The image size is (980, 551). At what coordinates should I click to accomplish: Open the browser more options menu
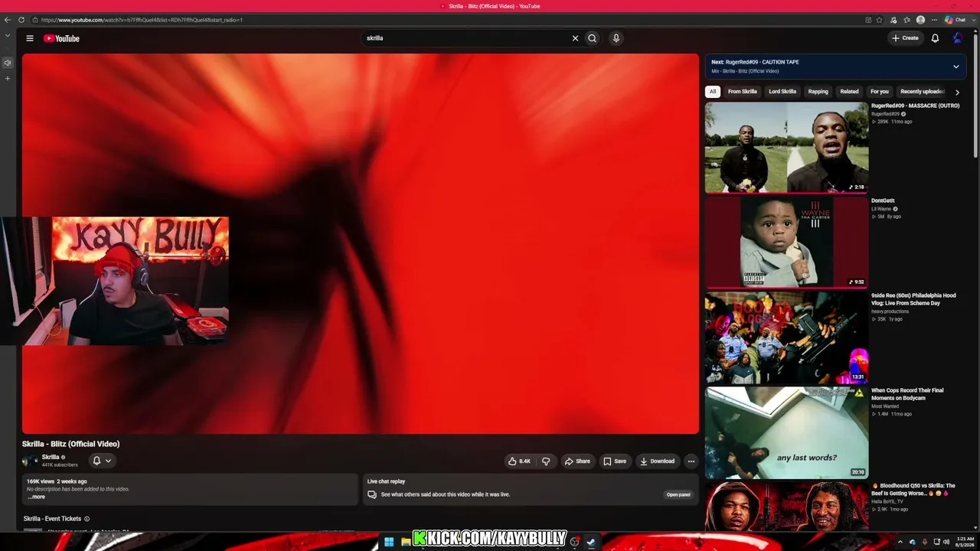tap(934, 20)
